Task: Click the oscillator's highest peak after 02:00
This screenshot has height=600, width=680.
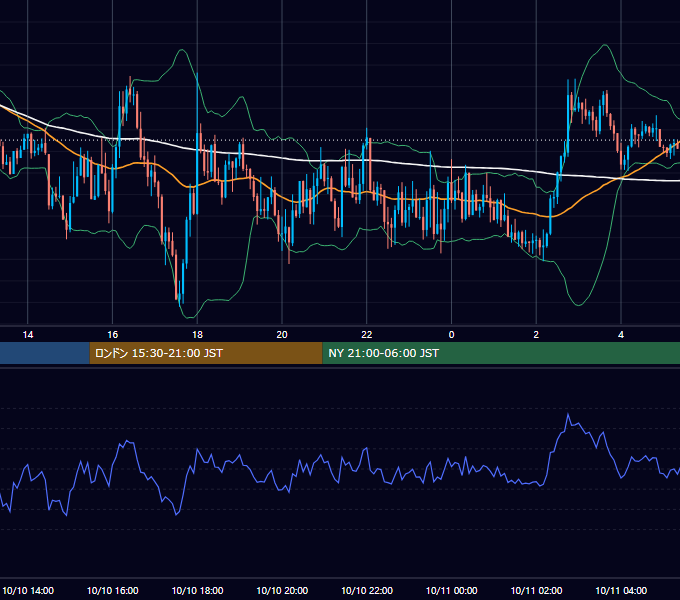Action: 568,414
